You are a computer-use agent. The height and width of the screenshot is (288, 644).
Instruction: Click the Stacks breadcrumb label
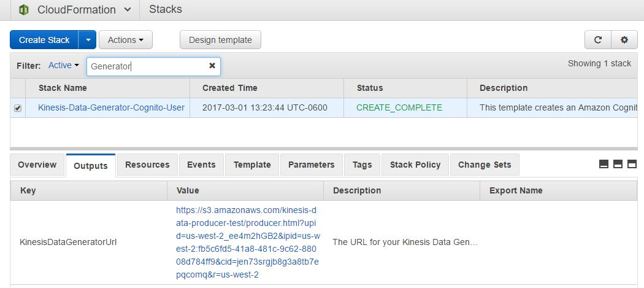click(166, 9)
